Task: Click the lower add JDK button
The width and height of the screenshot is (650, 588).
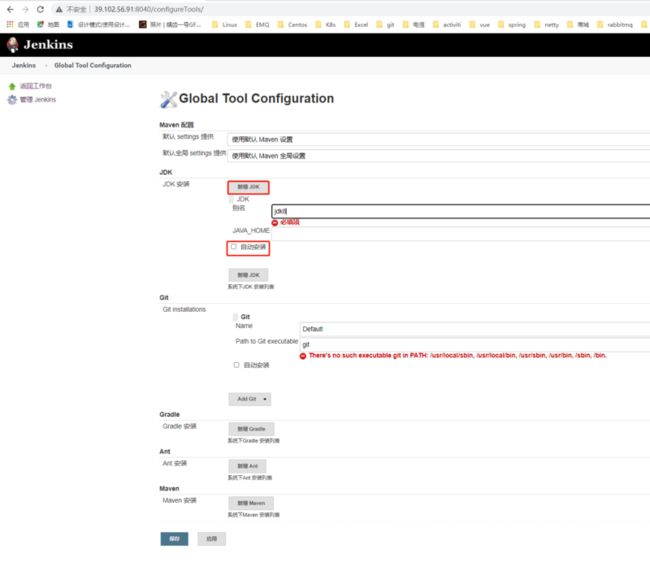Action: (248, 275)
